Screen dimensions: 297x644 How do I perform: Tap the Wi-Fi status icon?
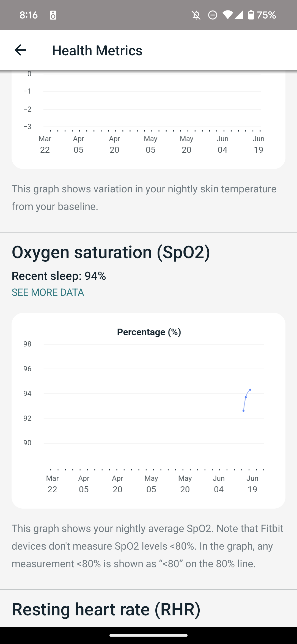[x=228, y=15]
